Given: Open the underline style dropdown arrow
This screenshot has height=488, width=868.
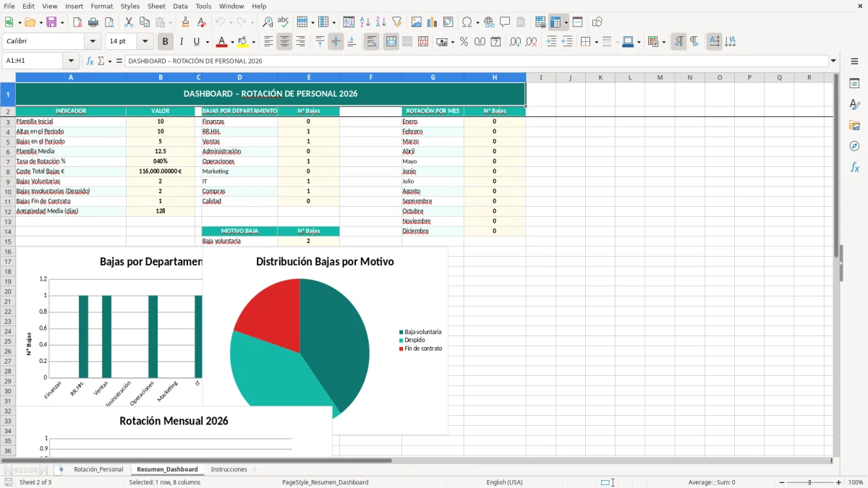Looking at the screenshot, I should click(x=206, y=42).
